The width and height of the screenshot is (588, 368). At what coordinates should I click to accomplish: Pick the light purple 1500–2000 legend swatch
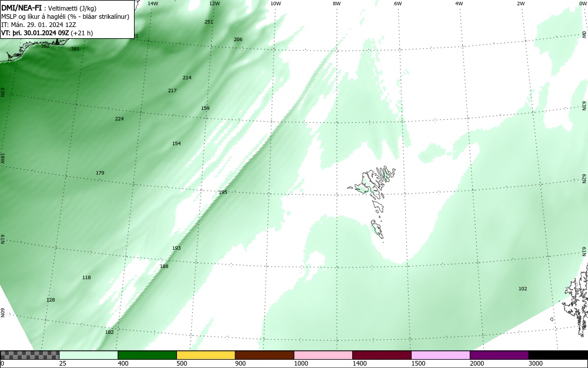440,355
